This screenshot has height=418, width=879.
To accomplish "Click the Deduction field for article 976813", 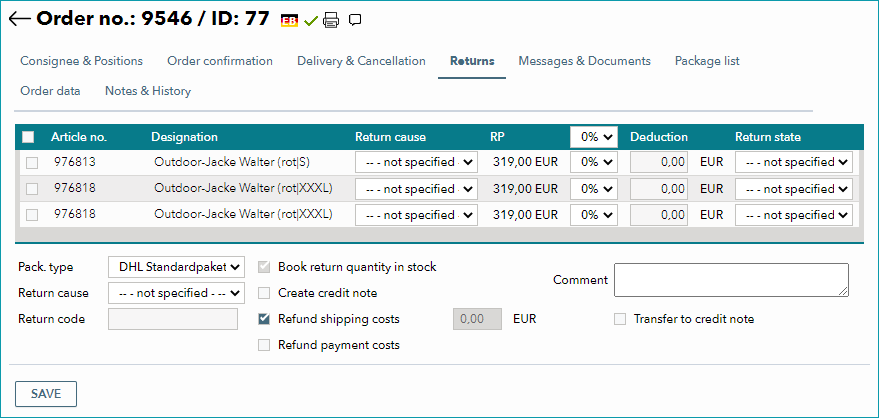I will click(x=659, y=162).
